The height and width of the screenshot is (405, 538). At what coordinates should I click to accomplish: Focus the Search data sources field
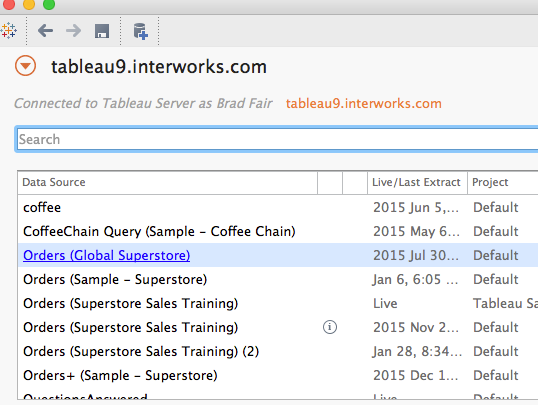[277, 139]
